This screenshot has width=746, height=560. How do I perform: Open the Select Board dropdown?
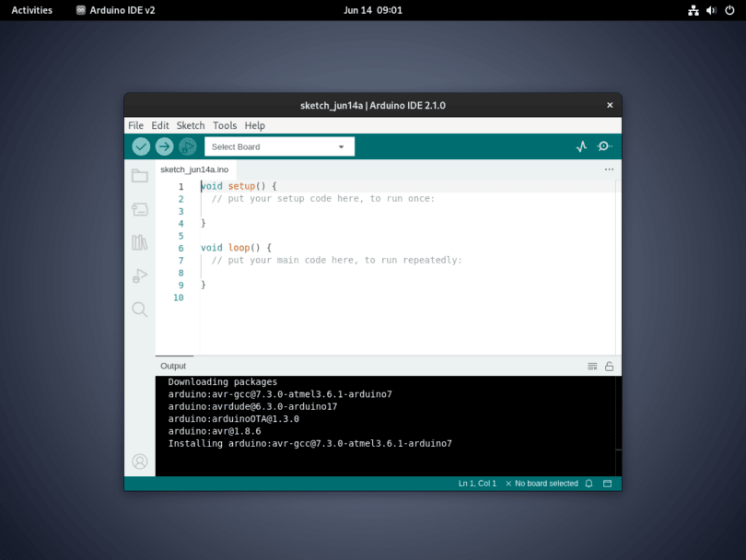click(279, 146)
